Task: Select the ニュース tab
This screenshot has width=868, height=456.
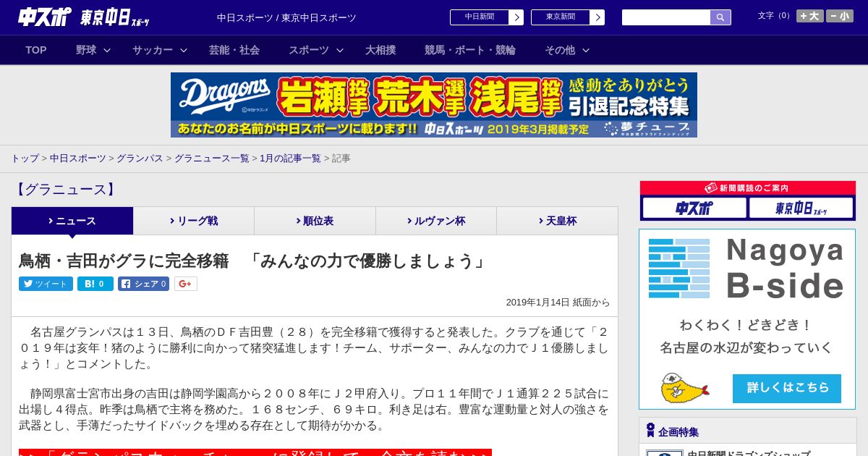Action: 72,221
